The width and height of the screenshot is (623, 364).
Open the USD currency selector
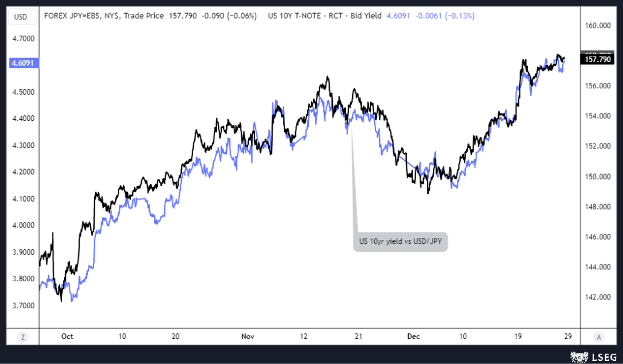coord(20,16)
